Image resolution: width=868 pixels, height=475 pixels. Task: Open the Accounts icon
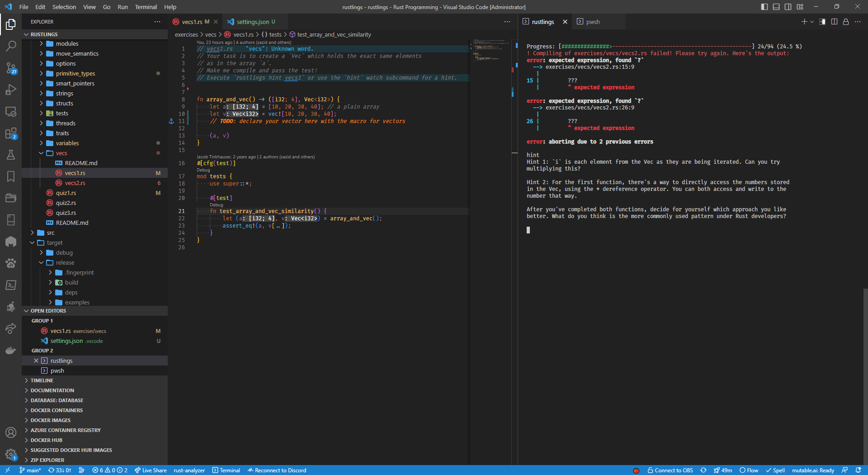11,432
